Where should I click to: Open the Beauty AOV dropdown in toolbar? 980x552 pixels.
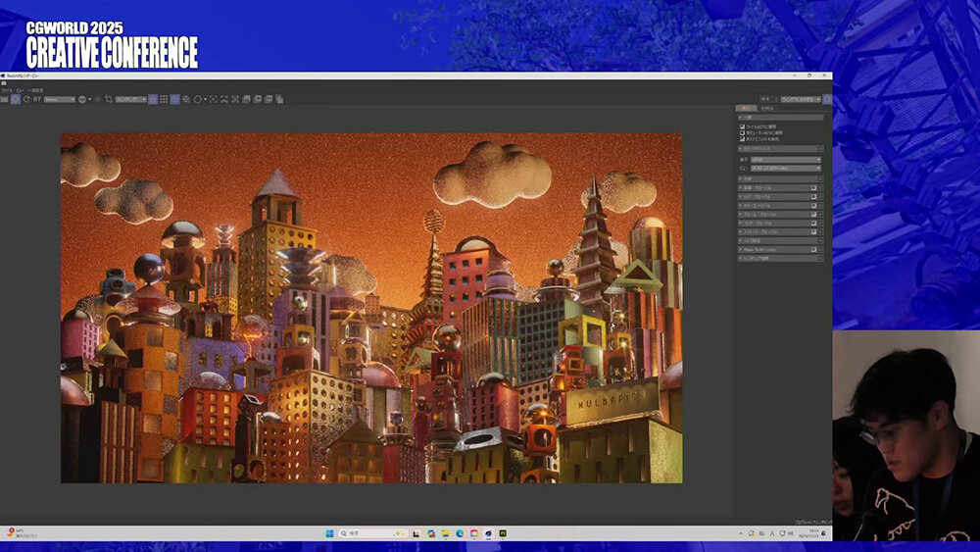59,99
